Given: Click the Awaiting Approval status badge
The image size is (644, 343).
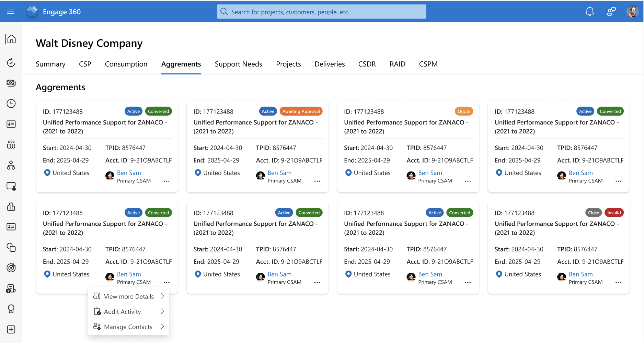Looking at the screenshot, I should pos(301,111).
